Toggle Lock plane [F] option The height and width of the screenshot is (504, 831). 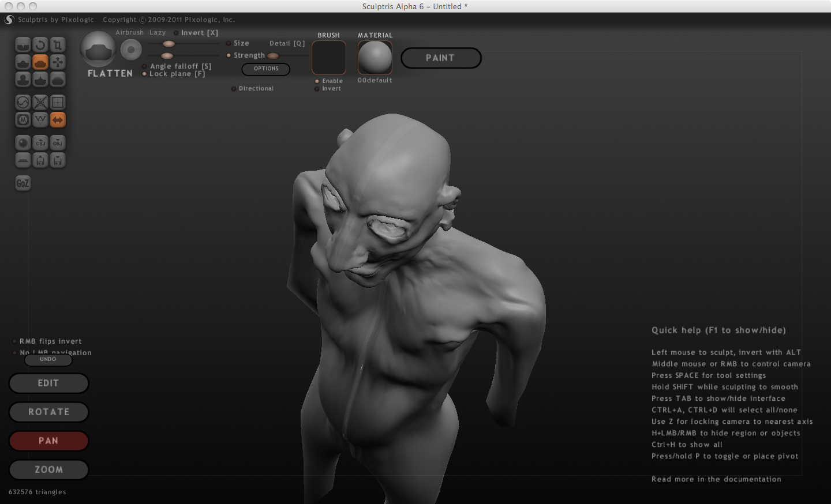[x=145, y=74]
